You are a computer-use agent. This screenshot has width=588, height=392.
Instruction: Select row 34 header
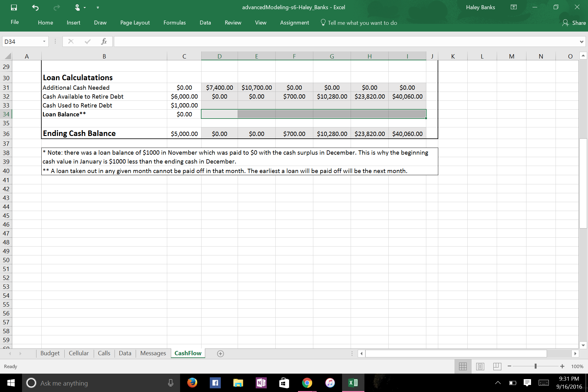pyautogui.click(x=6, y=114)
